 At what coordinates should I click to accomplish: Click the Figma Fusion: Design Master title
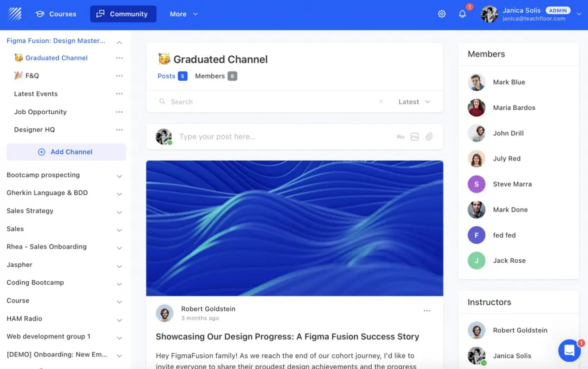pyautogui.click(x=56, y=41)
